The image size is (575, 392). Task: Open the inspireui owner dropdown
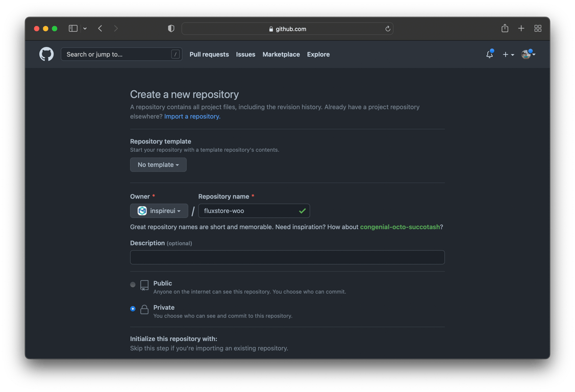click(x=159, y=211)
